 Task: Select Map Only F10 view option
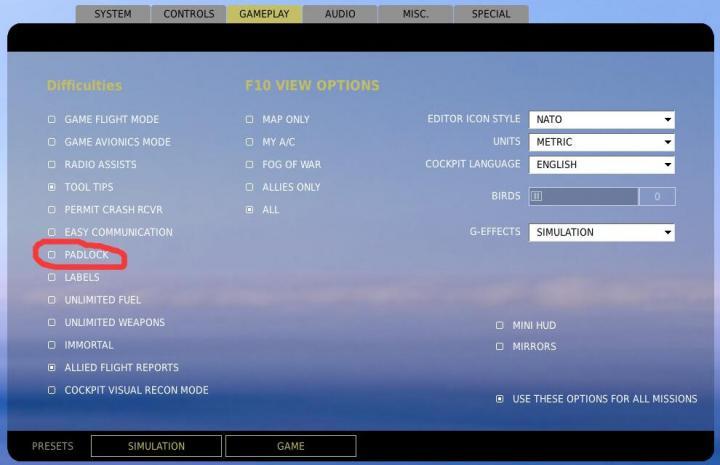point(250,119)
